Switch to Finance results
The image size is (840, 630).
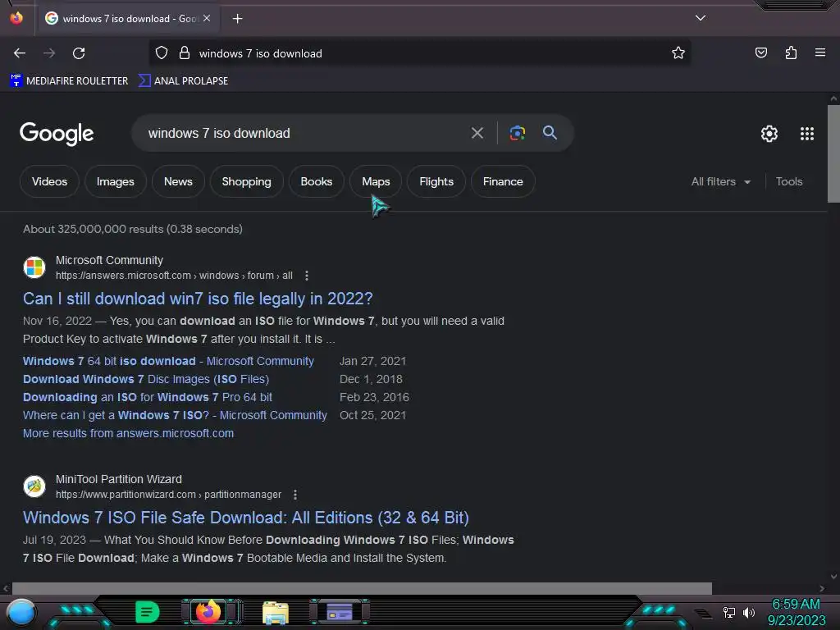pos(503,181)
